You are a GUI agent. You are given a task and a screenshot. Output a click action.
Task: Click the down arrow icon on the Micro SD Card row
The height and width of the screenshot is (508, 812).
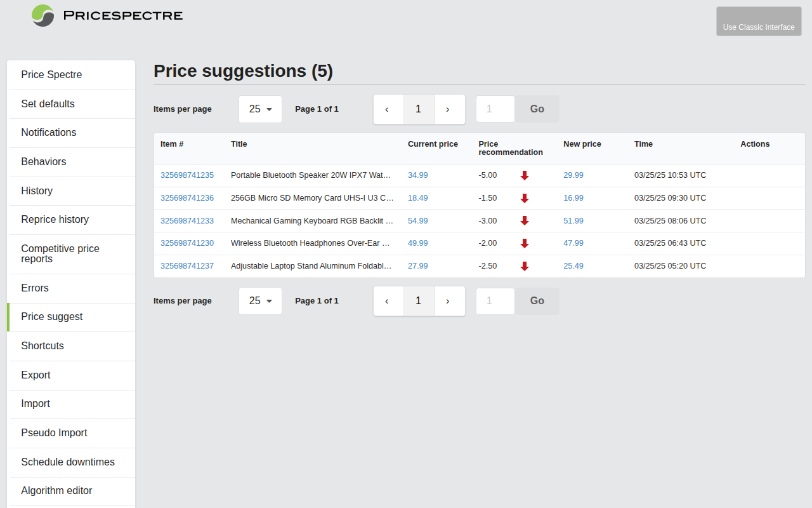click(524, 198)
